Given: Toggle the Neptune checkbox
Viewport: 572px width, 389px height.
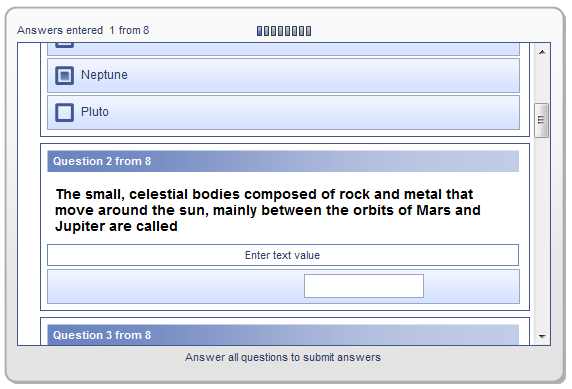Looking at the screenshot, I should tap(65, 76).
